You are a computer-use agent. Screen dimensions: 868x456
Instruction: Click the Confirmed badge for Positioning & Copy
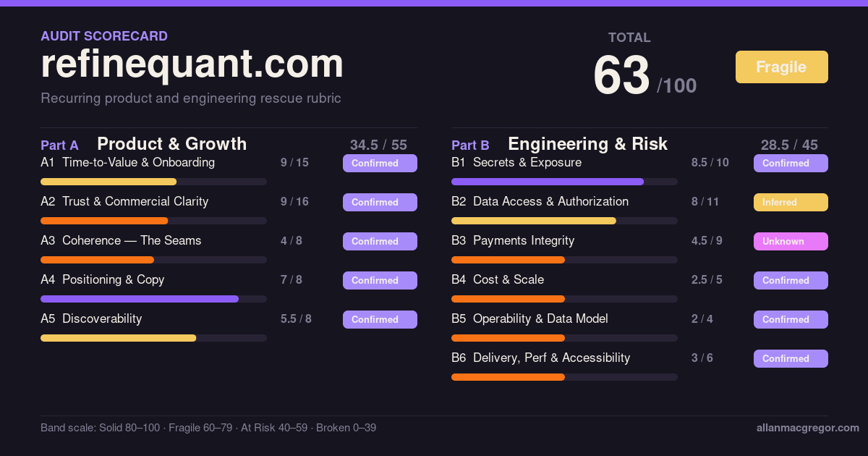click(x=380, y=280)
